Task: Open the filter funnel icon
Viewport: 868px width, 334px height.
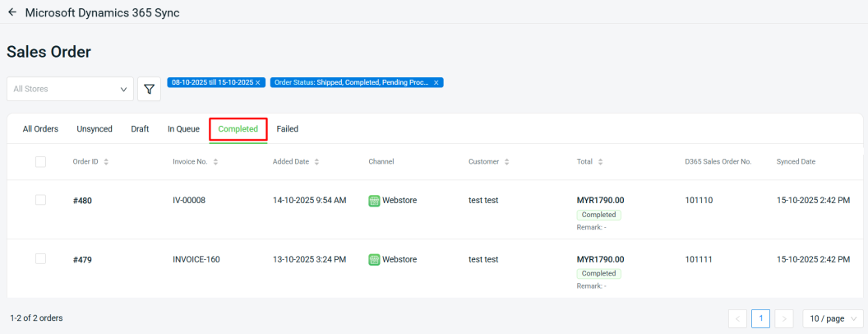Action: 149,89
